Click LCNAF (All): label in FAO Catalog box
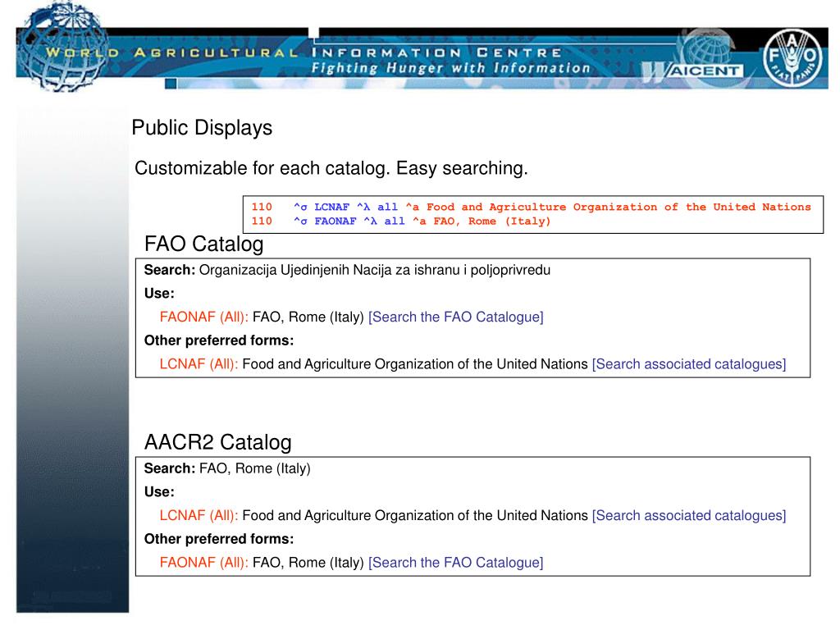840x630 pixels. 199,364
